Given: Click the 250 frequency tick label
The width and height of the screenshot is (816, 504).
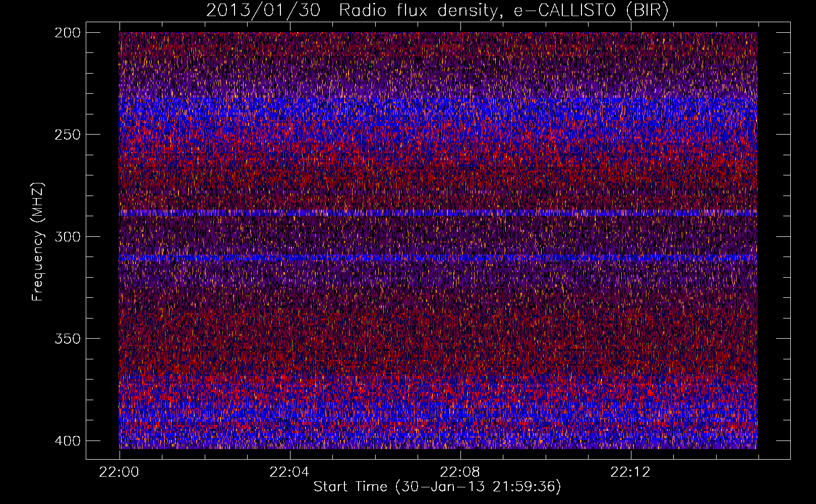Looking at the screenshot, I should click(67, 135).
